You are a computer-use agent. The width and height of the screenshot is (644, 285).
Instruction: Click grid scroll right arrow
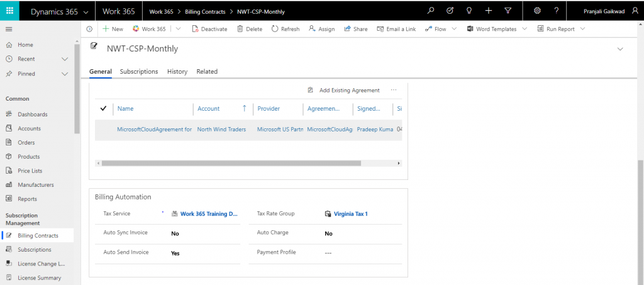coord(399,163)
